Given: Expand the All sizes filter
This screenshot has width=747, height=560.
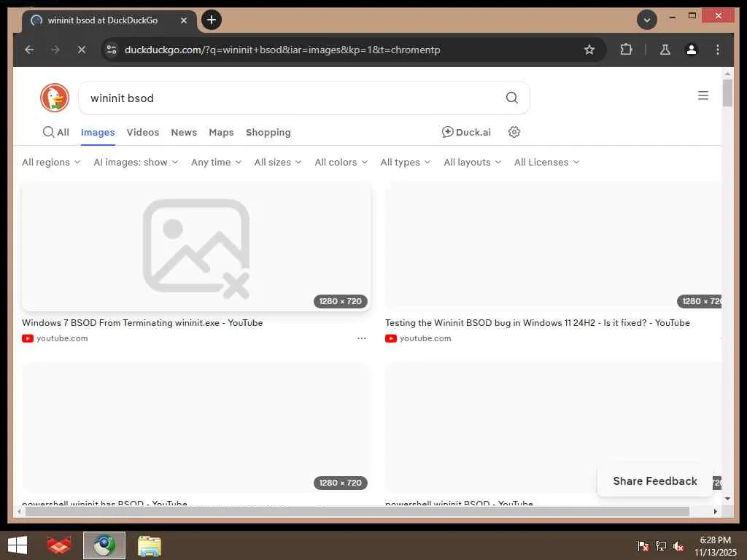Looking at the screenshot, I should click(x=278, y=163).
